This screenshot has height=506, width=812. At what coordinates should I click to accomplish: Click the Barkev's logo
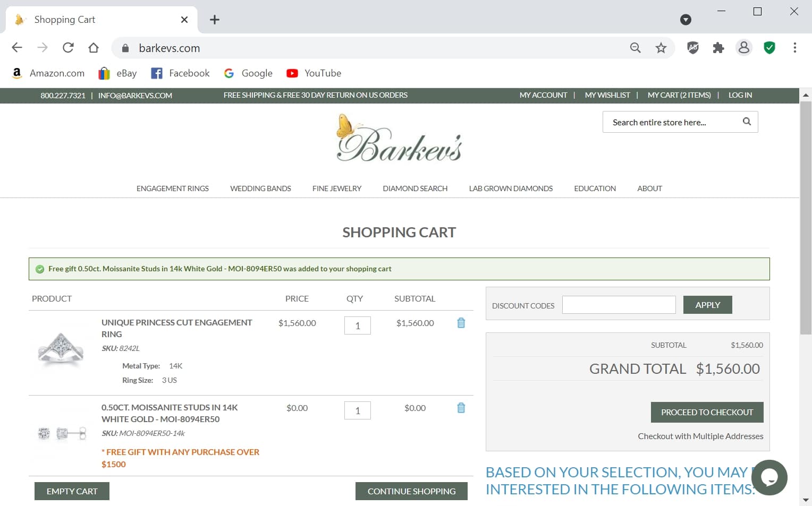pyautogui.click(x=399, y=138)
